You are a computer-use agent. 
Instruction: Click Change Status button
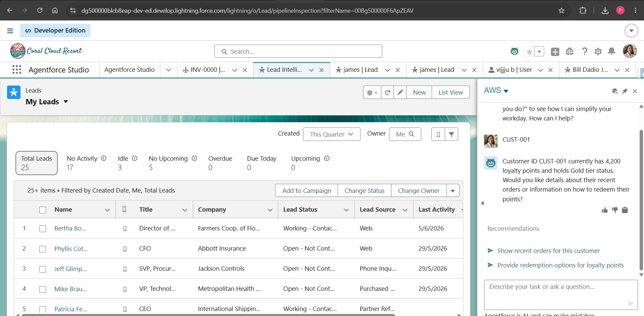point(364,191)
